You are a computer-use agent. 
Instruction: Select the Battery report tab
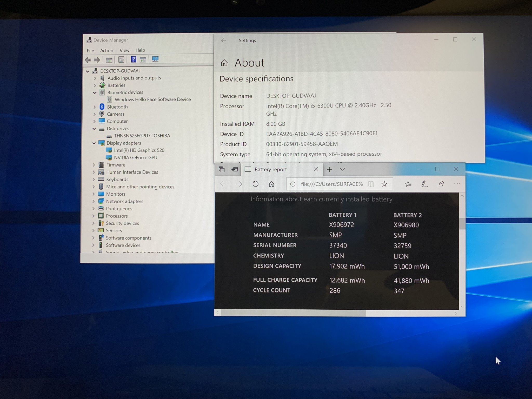tap(270, 170)
